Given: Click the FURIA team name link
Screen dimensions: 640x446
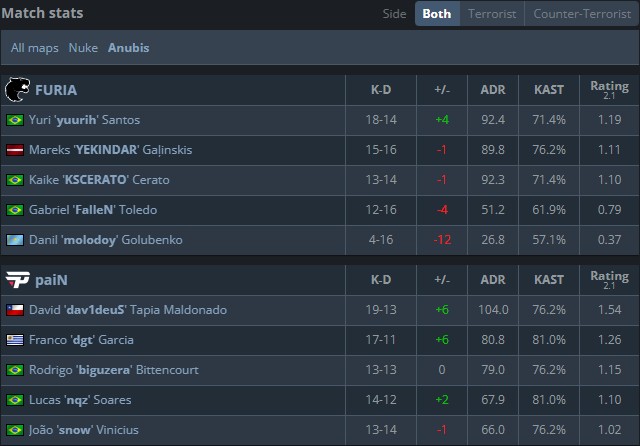Looking at the screenshot, I should [x=56, y=90].
